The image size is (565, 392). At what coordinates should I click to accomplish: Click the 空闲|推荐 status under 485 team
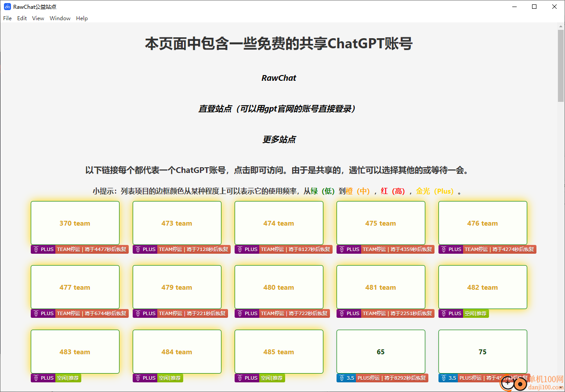pos(272,378)
